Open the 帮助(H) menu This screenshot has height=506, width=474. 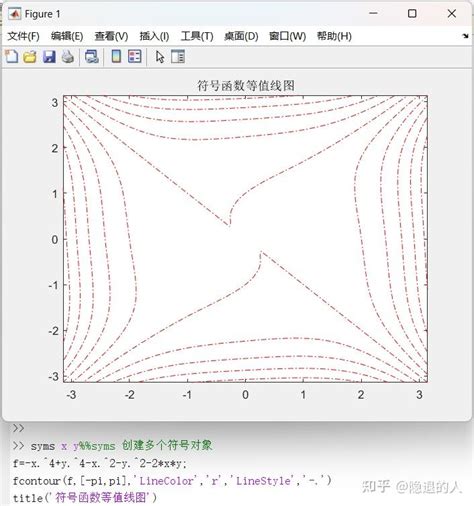tap(334, 36)
